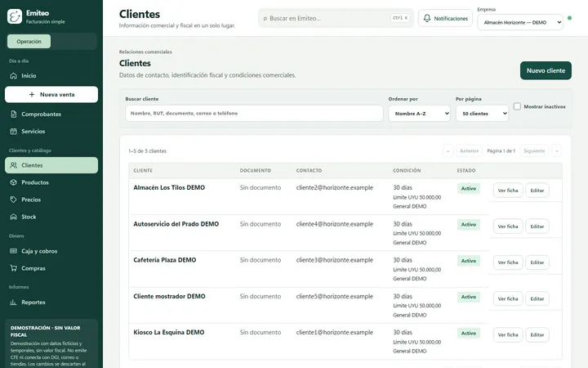
Task: Click the Emiteo logo icon
Action: (15, 16)
